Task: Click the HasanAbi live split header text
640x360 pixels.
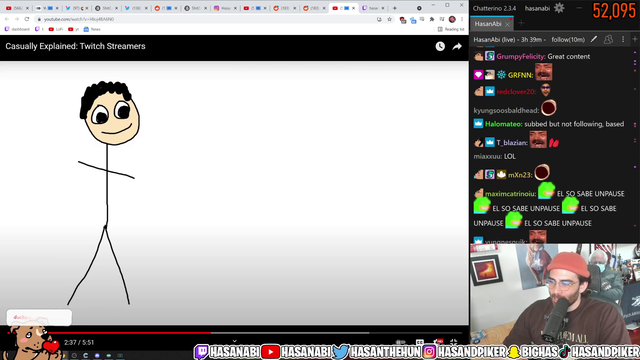Action: click(529, 40)
